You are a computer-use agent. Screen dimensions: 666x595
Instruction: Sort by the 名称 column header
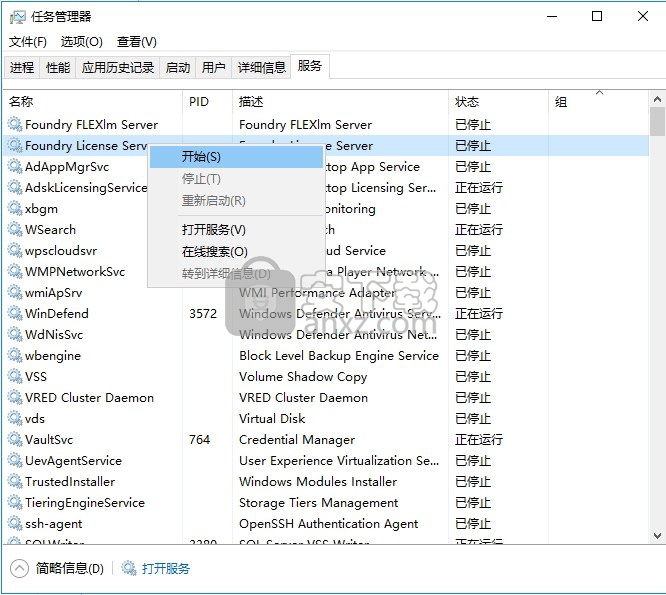click(x=93, y=102)
